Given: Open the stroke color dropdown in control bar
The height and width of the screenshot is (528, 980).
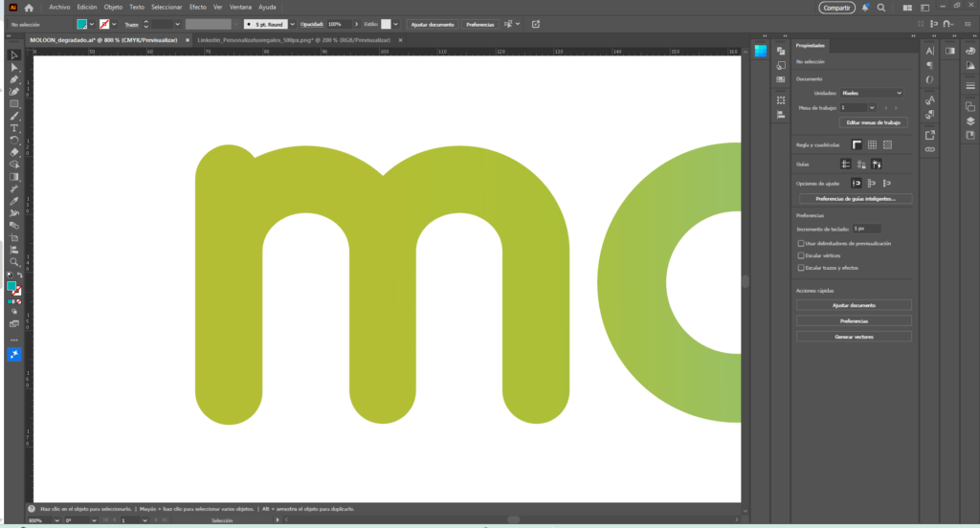Looking at the screenshot, I should (114, 24).
